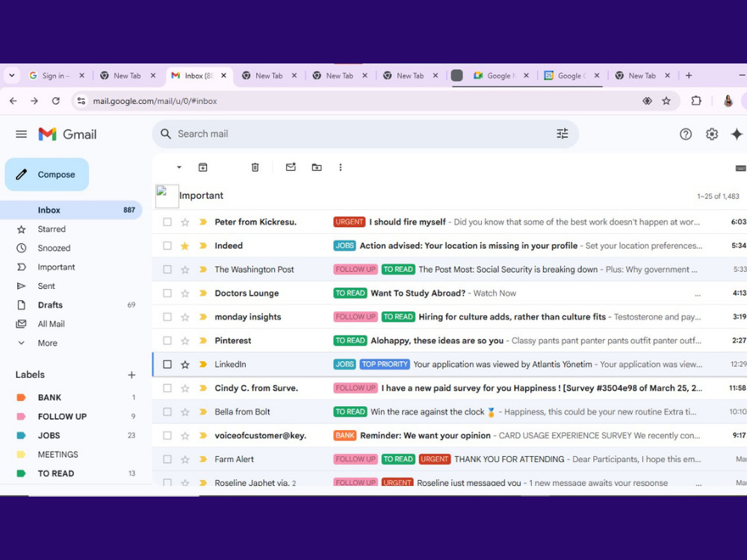
Task: Click the Move to folder icon
Action: pyautogui.click(x=317, y=167)
